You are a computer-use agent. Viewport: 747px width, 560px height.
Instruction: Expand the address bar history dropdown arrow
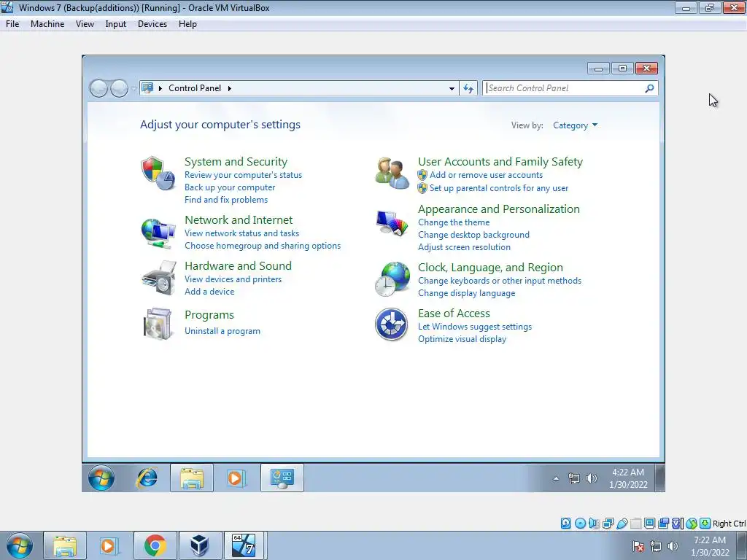coord(452,88)
